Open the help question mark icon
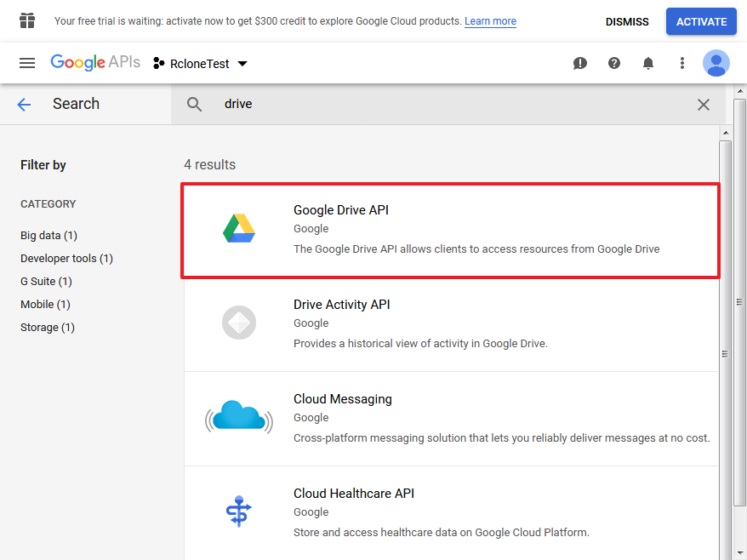This screenshot has height=560, width=747. pyautogui.click(x=614, y=63)
